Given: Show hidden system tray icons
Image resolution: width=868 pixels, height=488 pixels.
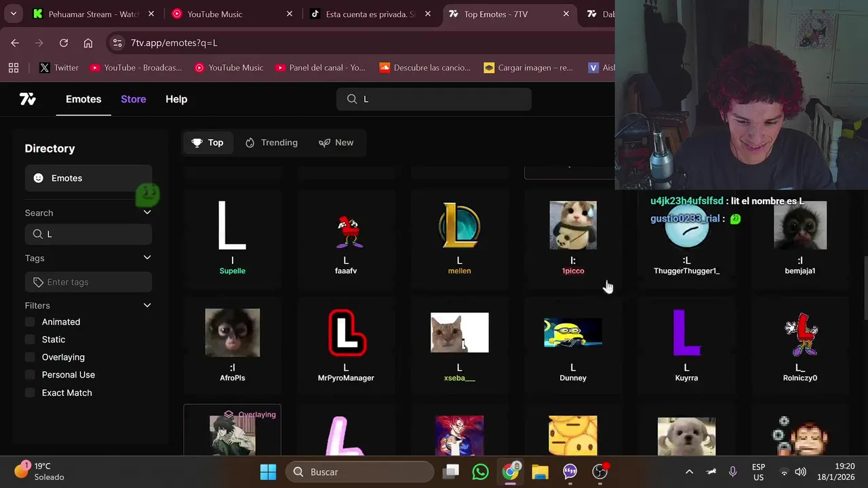Looking at the screenshot, I should (x=689, y=472).
